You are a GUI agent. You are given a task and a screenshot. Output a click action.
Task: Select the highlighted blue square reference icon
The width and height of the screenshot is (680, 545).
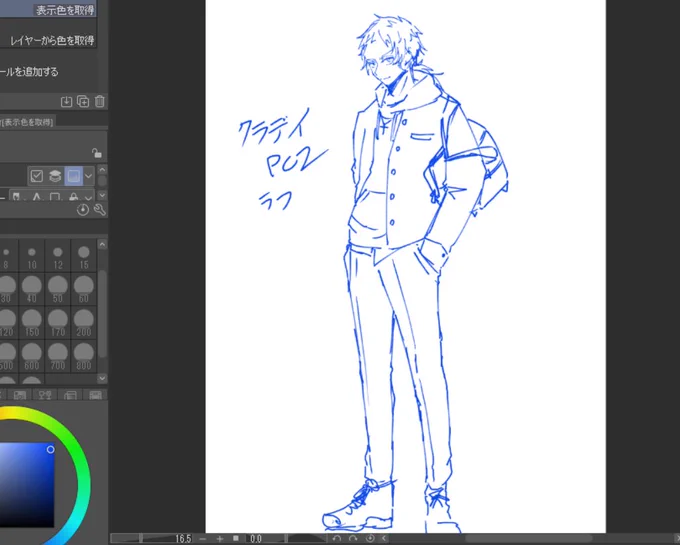click(x=73, y=176)
